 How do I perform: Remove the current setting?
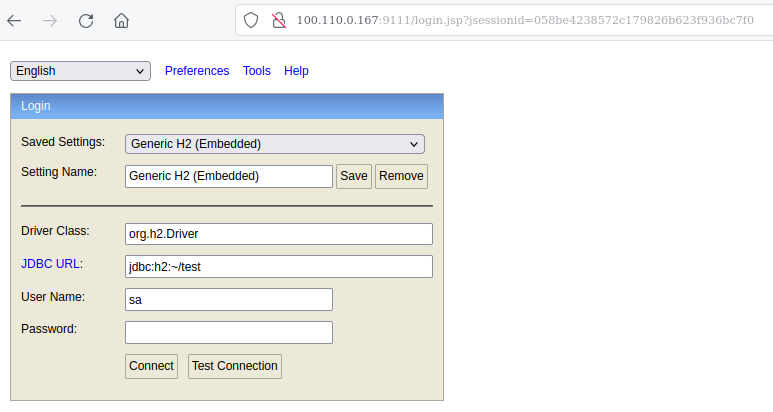[401, 176]
